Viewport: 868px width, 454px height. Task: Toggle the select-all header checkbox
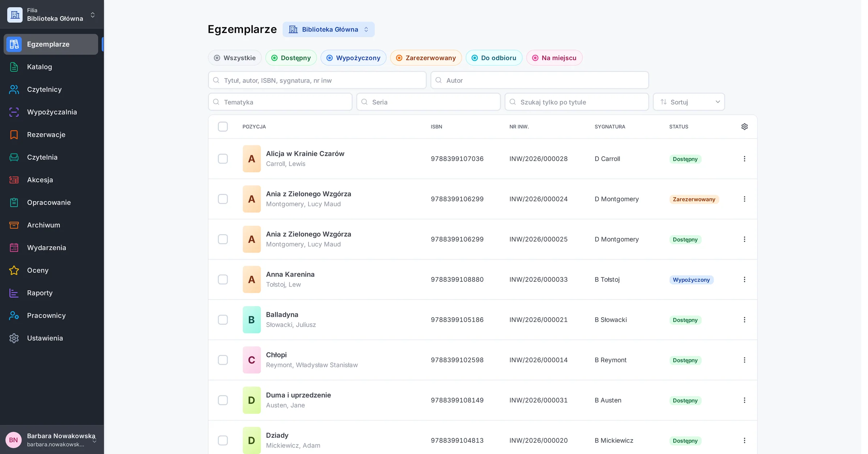(223, 127)
